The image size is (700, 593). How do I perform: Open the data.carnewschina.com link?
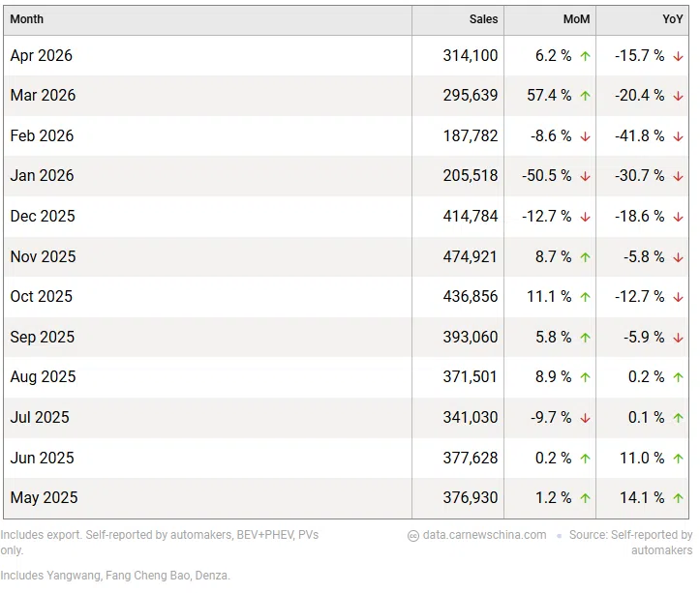(484, 535)
